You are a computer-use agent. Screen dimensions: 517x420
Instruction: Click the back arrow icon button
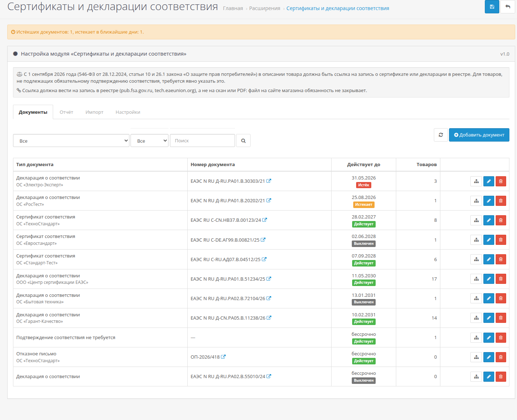tap(508, 7)
